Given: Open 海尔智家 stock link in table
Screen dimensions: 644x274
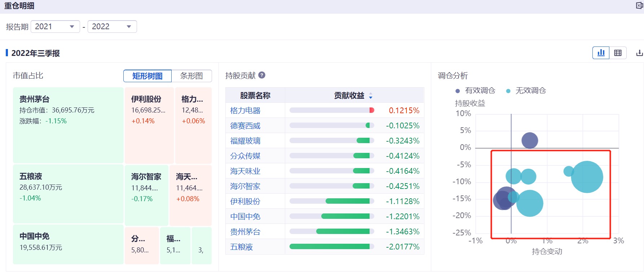Looking at the screenshot, I should tap(245, 186).
